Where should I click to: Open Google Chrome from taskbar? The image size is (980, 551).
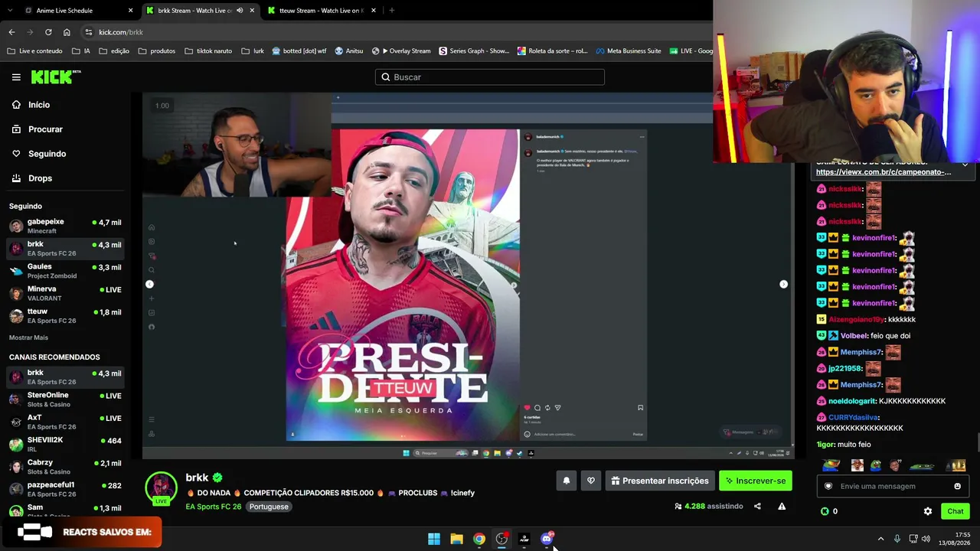click(479, 539)
